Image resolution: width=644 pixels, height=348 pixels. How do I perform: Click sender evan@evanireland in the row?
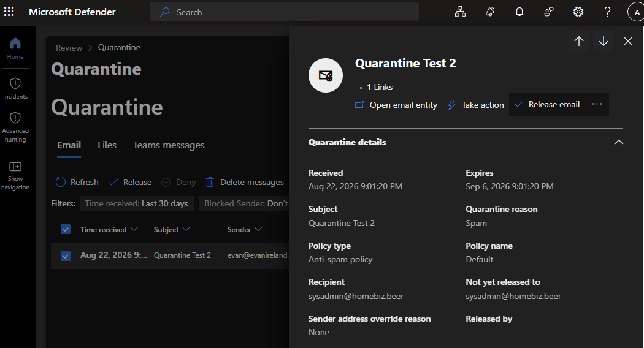pos(258,255)
